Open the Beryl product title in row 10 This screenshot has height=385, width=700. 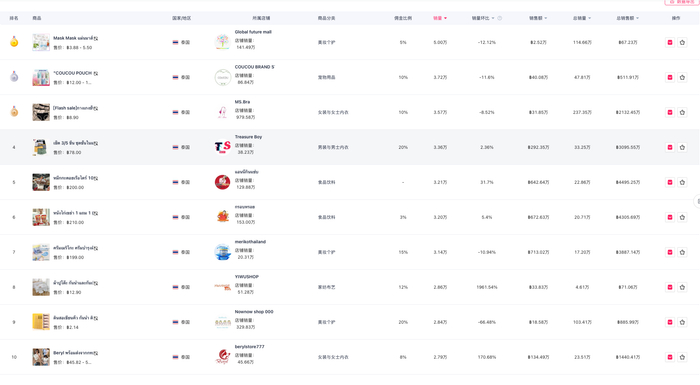click(x=73, y=353)
